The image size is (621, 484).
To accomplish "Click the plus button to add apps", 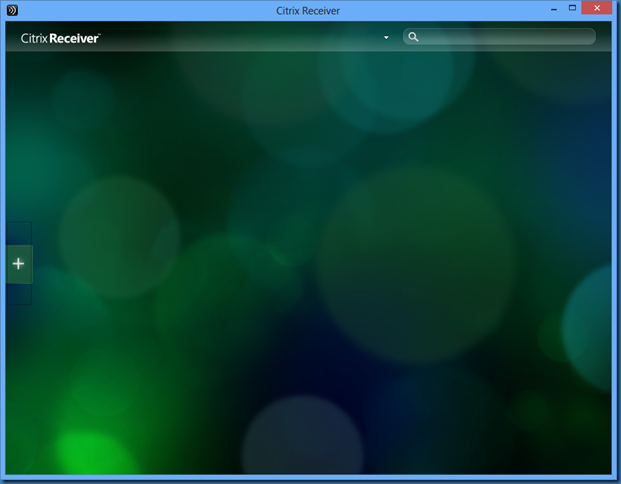I will pyautogui.click(x=19, y=264).
